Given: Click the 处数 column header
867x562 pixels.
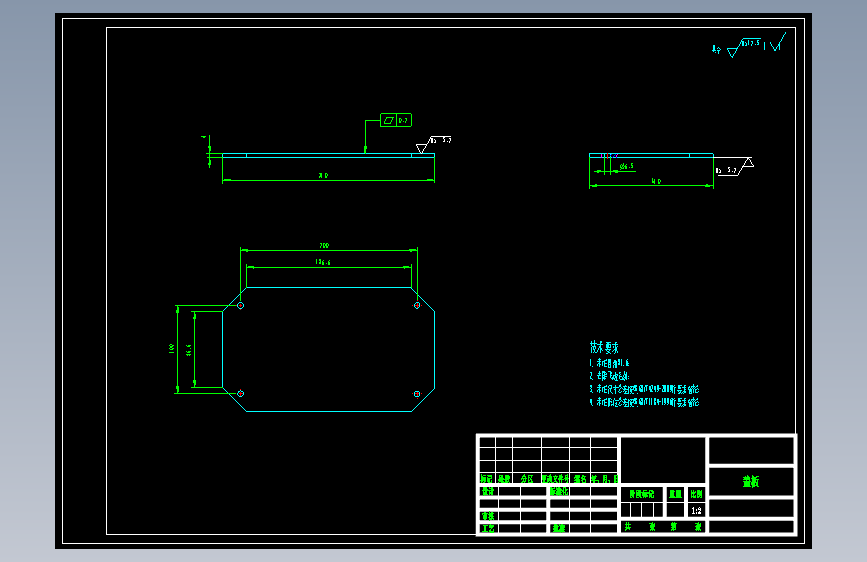Looking at the screenshot, I should [504, 478].
